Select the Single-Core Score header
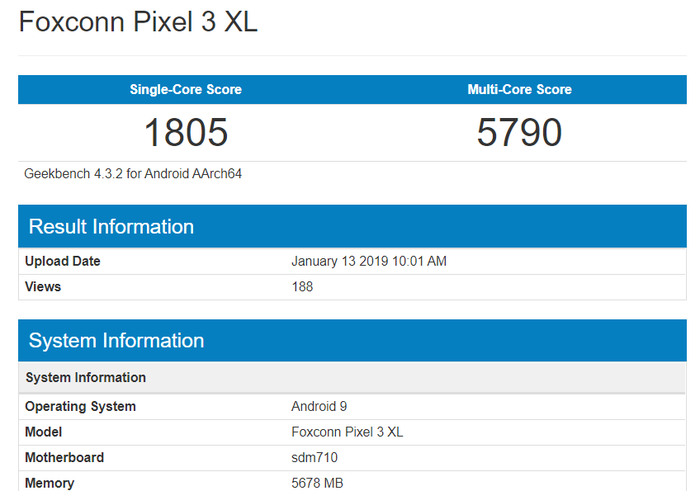This screenshot has height=491, width=700. coord(186,89)
